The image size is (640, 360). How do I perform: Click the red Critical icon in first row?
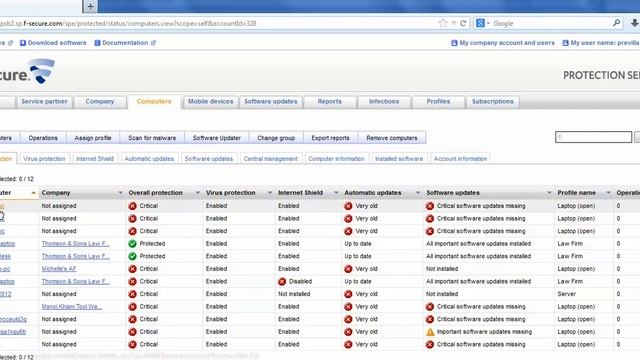[132, 206]
